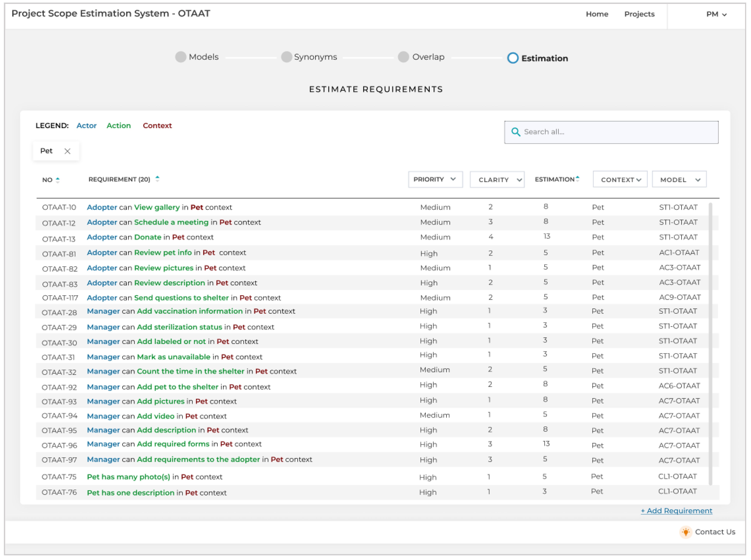Click the search magnifier icon

[x=516, y=132]
